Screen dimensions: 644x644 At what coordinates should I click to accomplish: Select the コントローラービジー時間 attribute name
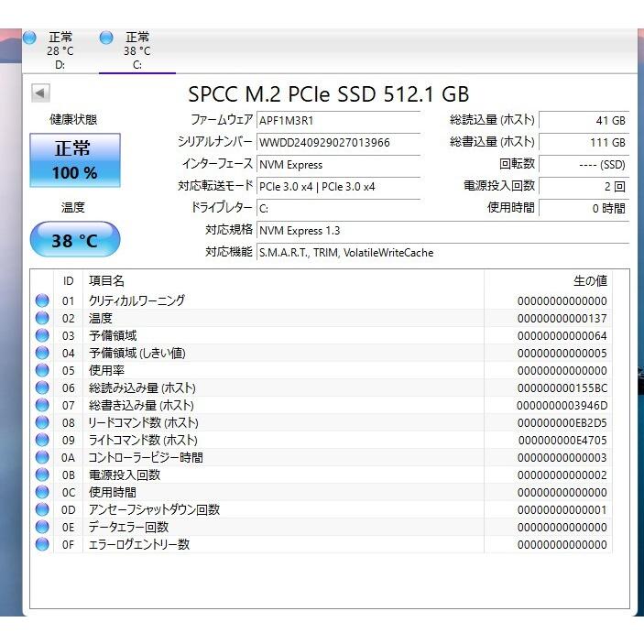(146, 457)
